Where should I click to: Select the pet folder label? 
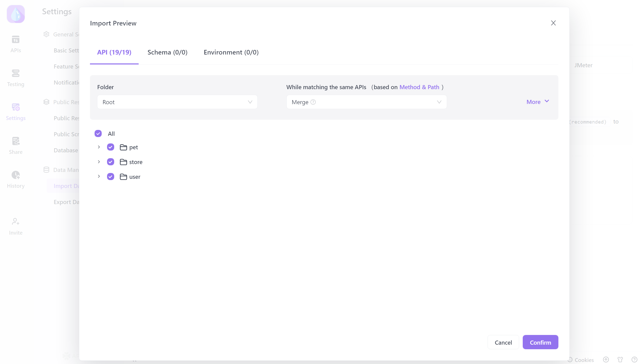click(x=134, y=147)
